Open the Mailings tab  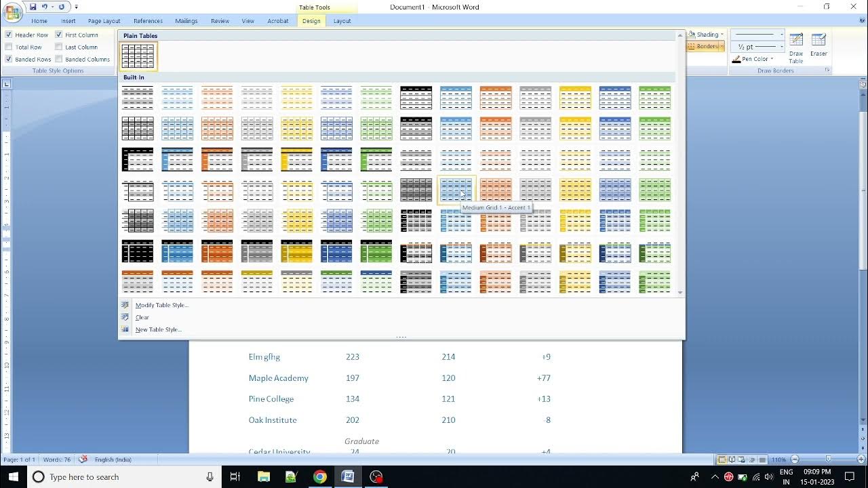coord(186,21)
